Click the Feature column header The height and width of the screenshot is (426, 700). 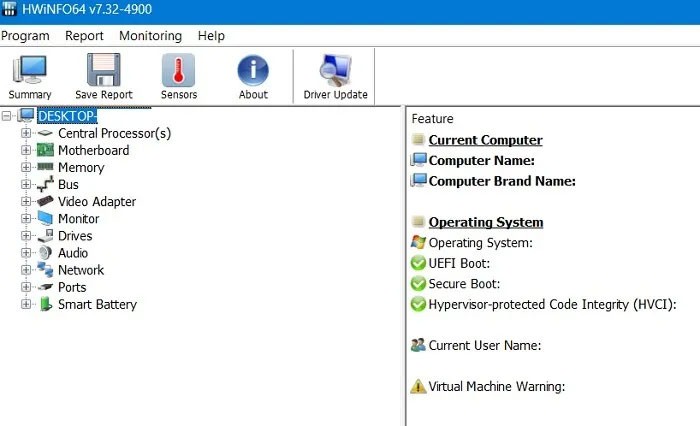[x=432, y=119]
